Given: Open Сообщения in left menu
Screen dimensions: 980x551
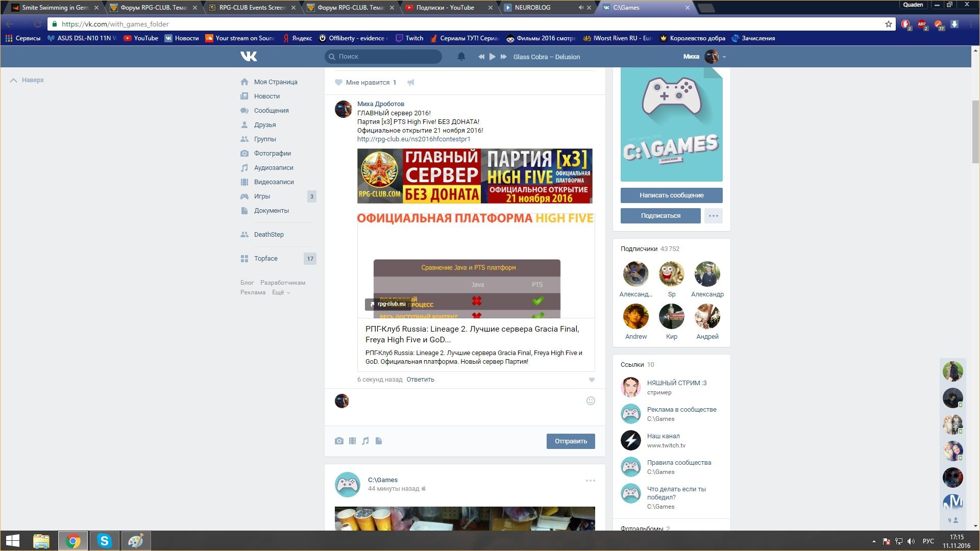Looking at the screenshot, I should pyautogui.click(x=271, y=111).
